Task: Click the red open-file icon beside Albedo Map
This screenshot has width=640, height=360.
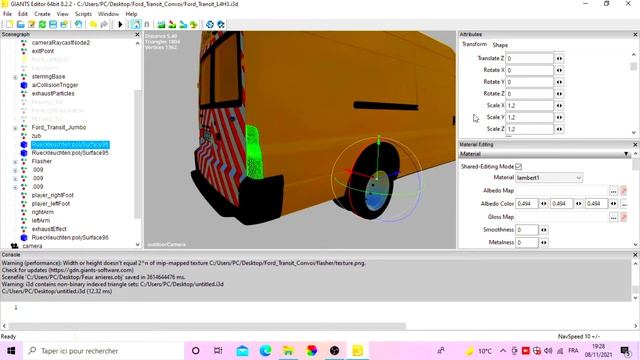Action: pyautogui.click(x=624, y=191)
